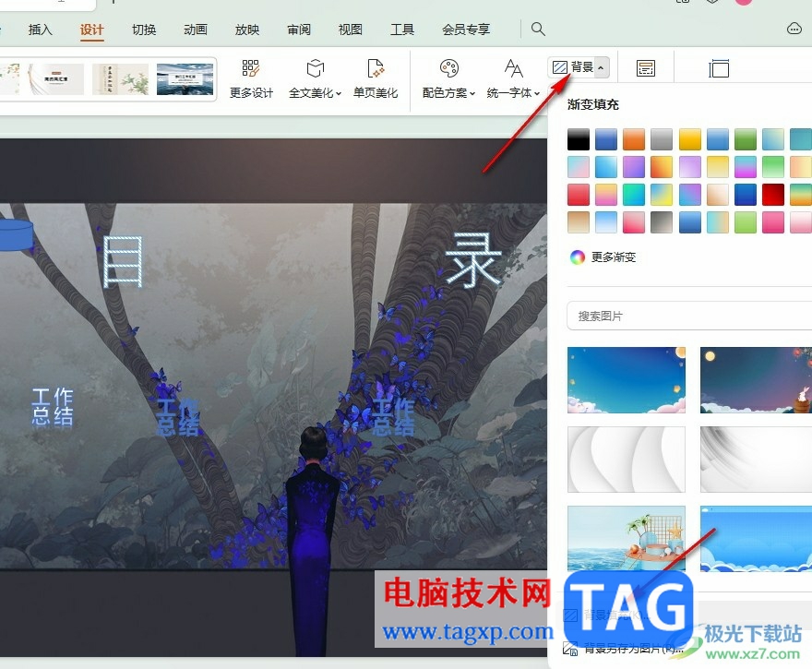
Task: Select the white floral design template thumbnail
Action: [56, 79]
